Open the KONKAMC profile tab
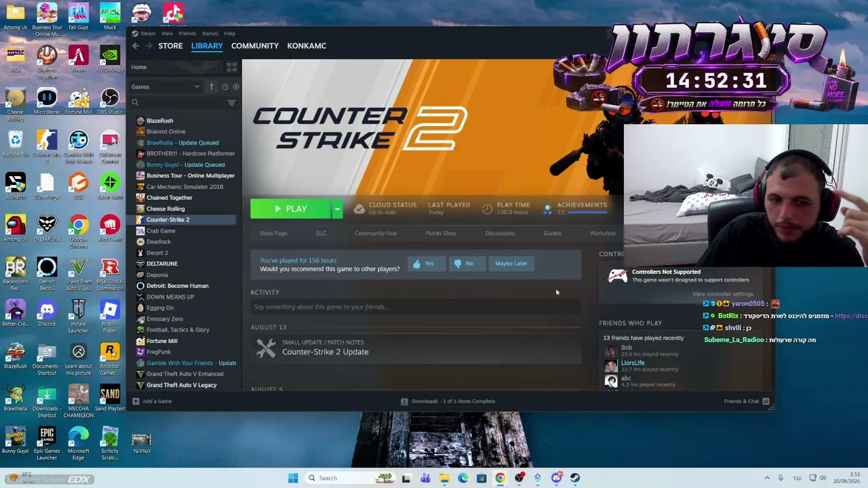The height and width of the screenshot is (488, 868). 307,46
